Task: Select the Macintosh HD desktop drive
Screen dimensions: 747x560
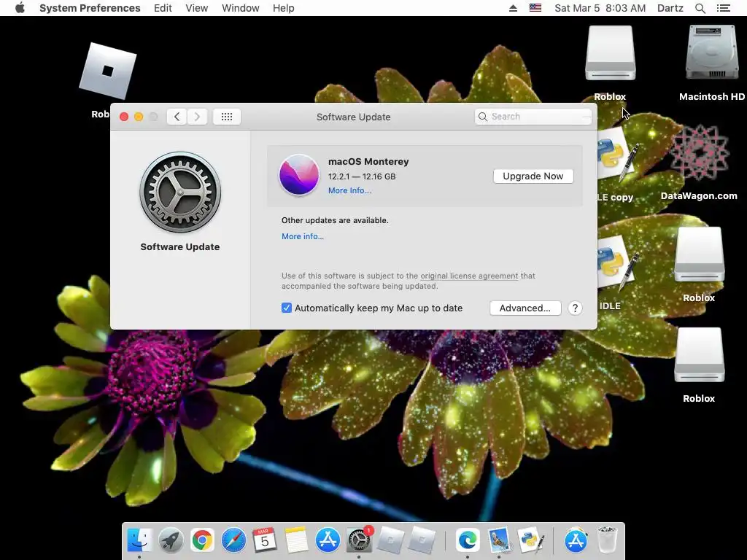Action: click(712, 52)
